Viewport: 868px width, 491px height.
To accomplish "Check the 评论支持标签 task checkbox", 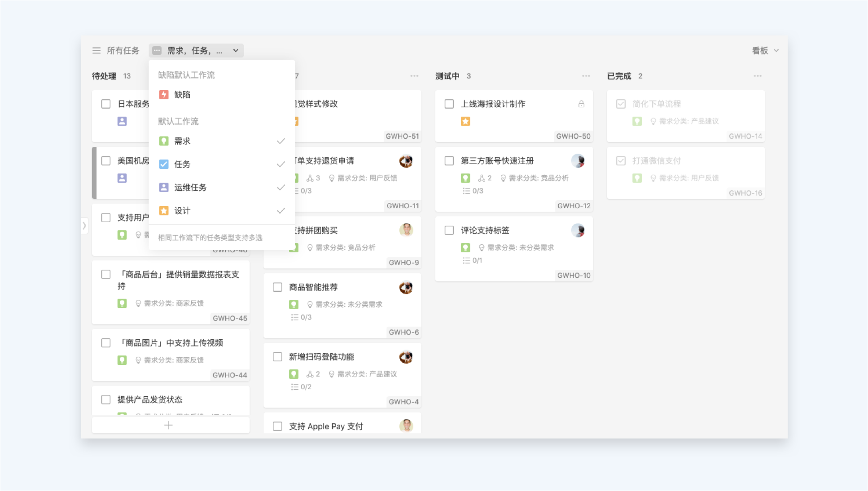I will click(449, 230).
